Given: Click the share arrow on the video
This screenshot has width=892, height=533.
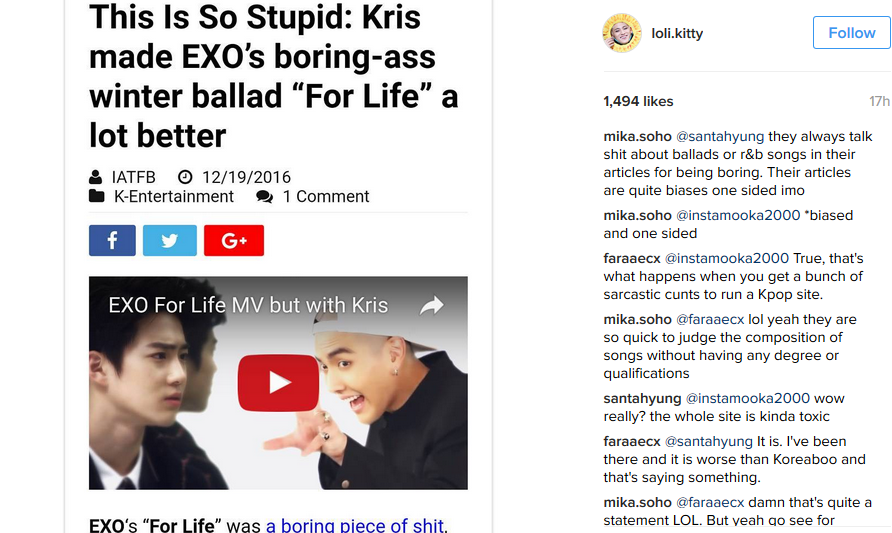Looking at the screenshot, I should [x=432, y=305].
